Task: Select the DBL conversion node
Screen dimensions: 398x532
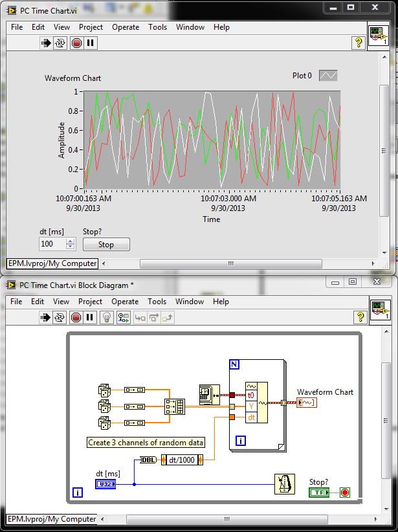Action: pos(148,460)
